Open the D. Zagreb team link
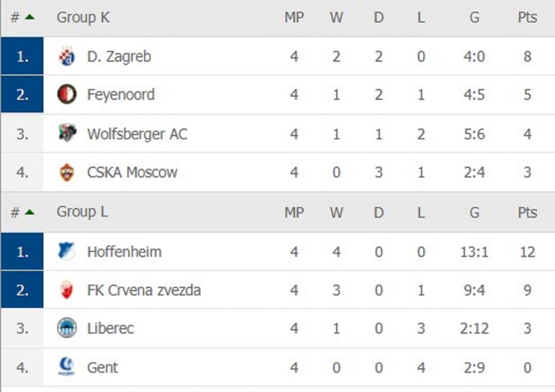 119,56
